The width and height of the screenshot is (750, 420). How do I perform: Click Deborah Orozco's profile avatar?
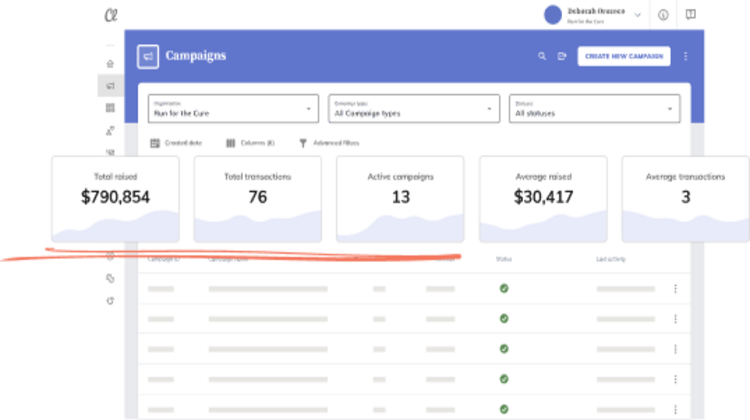pos(552,15)
